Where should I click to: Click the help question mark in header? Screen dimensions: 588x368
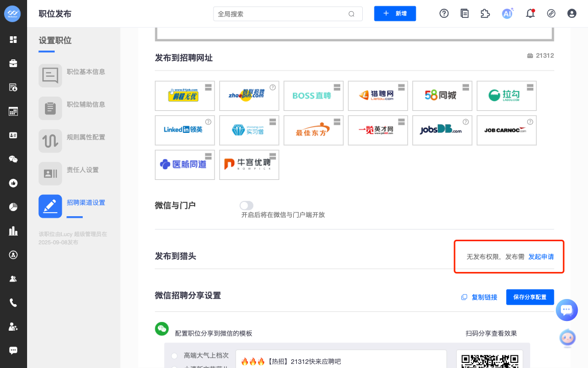444,13
